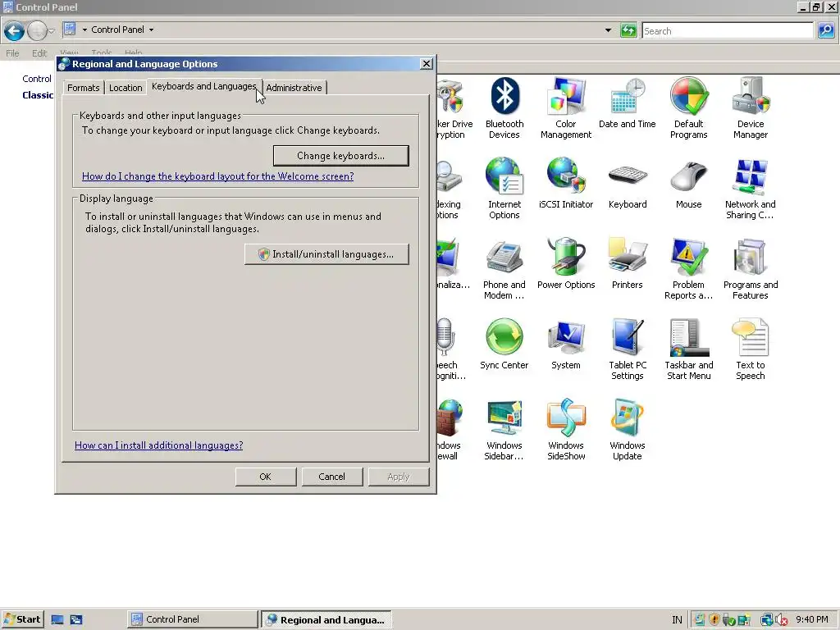Screen dimensions: 840x630
Task: Open Taskbar and Start Menu icon
Action: click(689, 349)
